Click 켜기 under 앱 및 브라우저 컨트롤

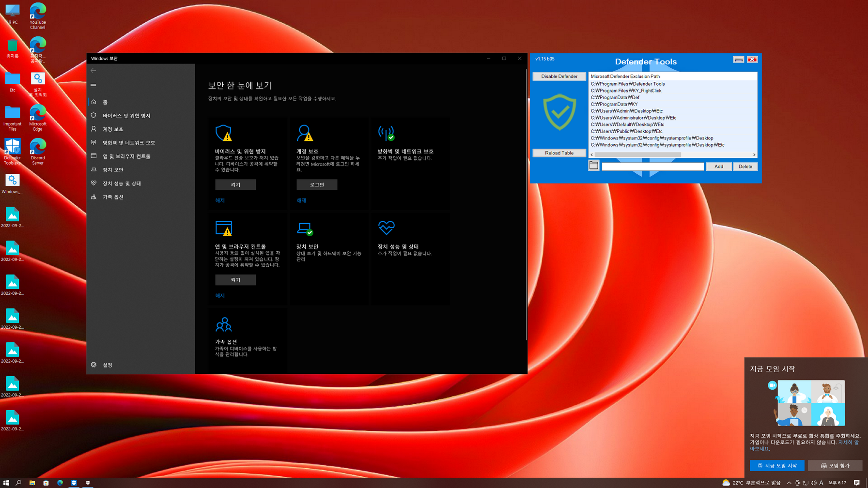click(235, 280)
